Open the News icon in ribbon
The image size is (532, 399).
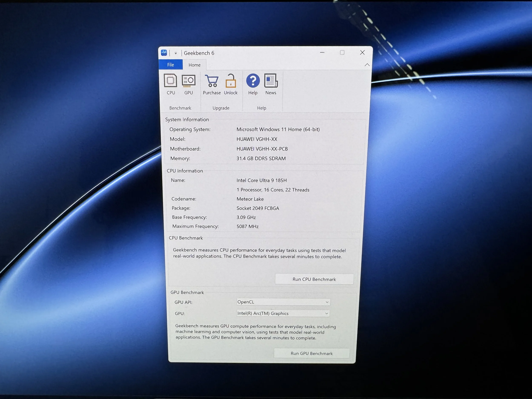point(271,81)
